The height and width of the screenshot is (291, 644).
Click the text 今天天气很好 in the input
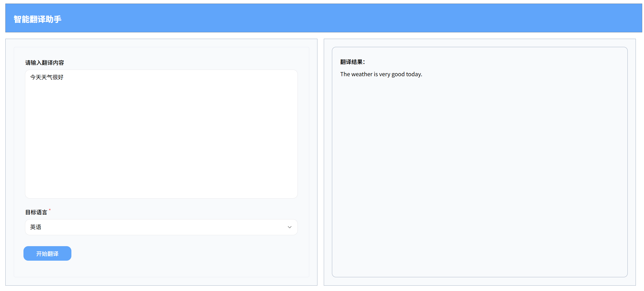(47, 77)
